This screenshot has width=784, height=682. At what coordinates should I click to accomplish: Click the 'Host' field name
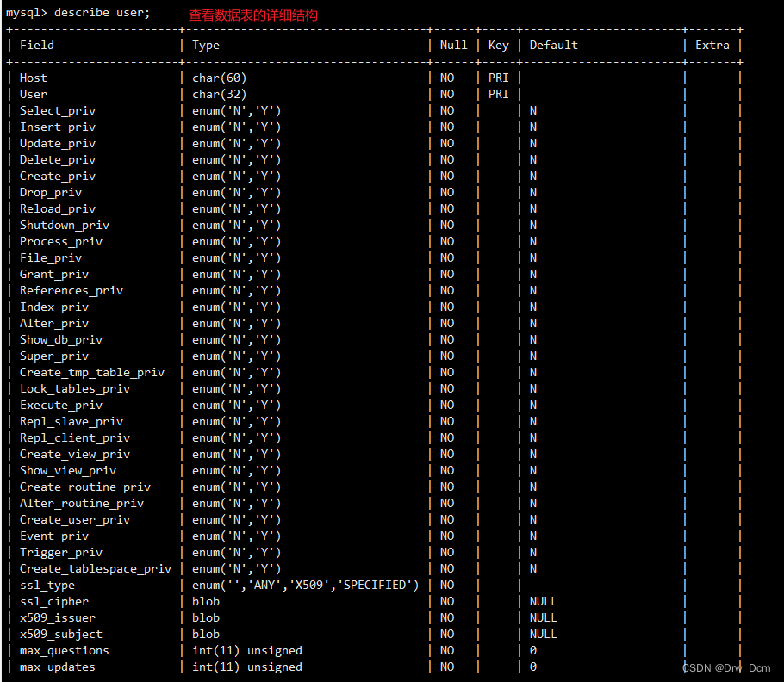[34, 78]
